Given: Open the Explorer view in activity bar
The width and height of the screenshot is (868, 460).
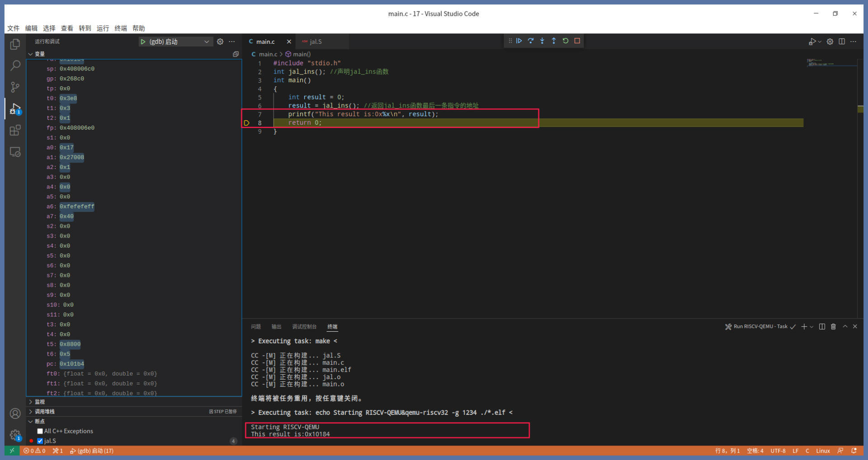Looking at the screenshot, I should (15, 44).
